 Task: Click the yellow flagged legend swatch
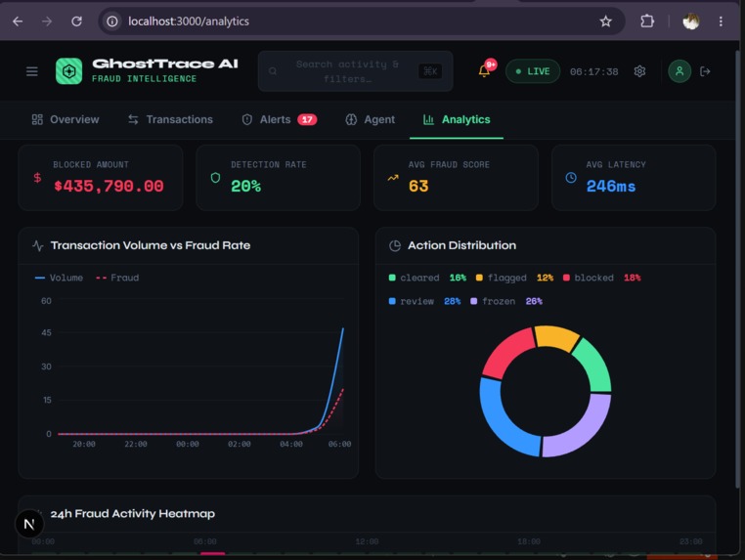479,278
